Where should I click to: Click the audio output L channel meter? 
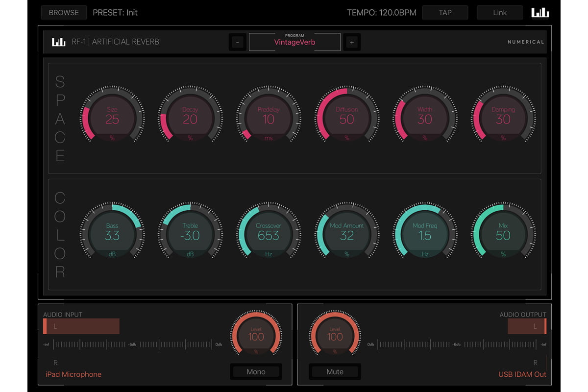[527, 326]
